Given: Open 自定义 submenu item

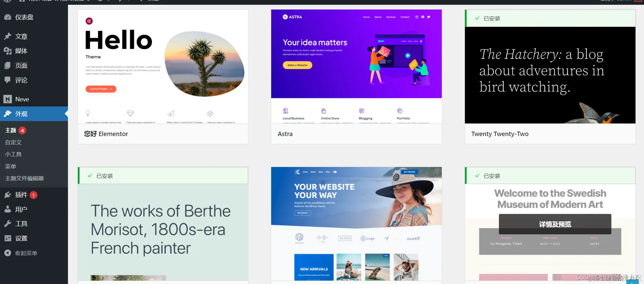Looking at the screenshot, I should [x=13, y=142].
